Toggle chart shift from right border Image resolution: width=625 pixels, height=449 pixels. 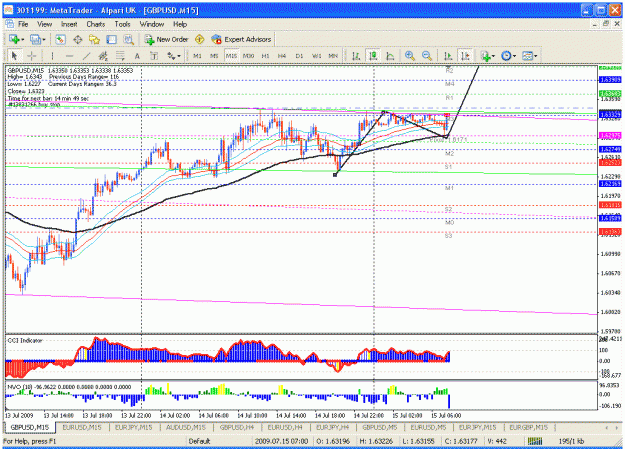pyautogui.click(x=465, y=56)
